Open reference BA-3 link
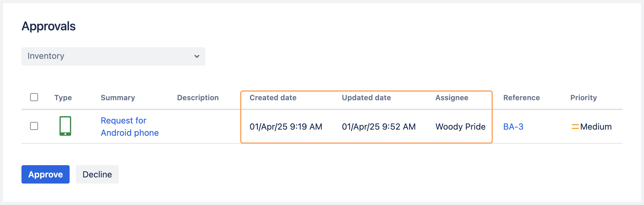This screenshot has height=205, width=644. (x=513, y=127)
